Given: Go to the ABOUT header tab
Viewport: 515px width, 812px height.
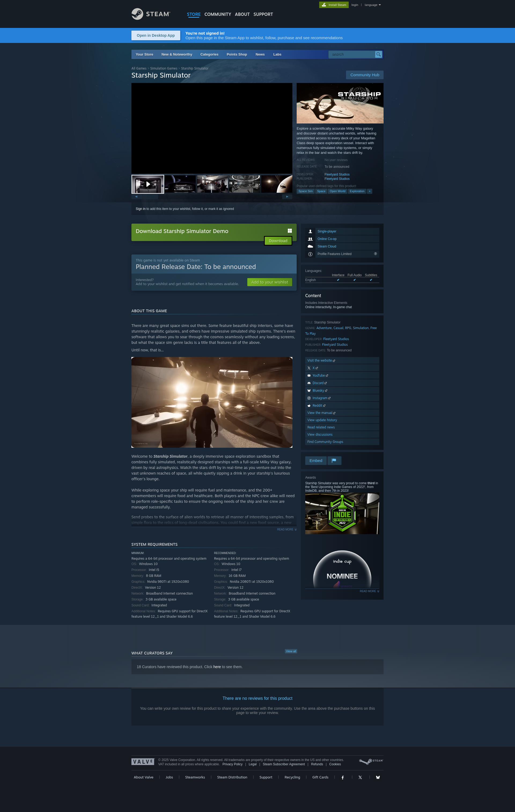Looking at the screenshot, I should [x=242, y=14].
